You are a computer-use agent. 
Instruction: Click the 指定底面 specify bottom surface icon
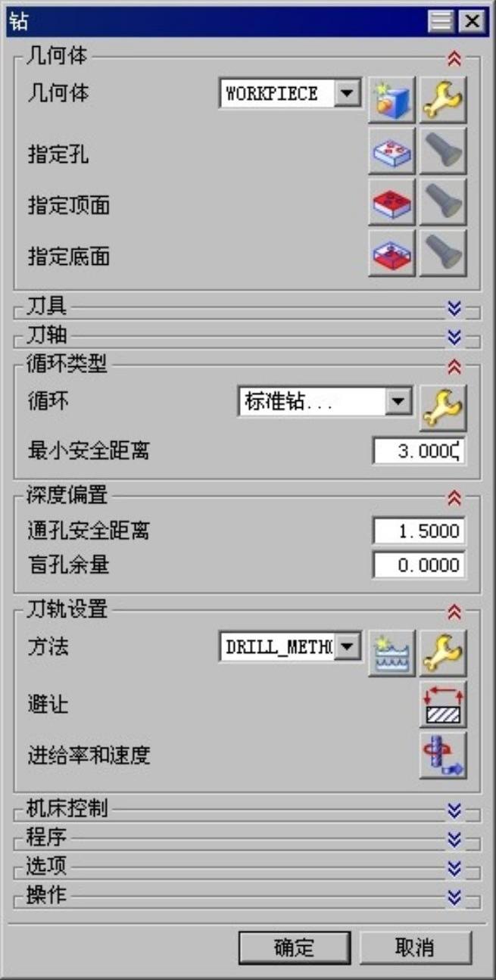[392, 253]
